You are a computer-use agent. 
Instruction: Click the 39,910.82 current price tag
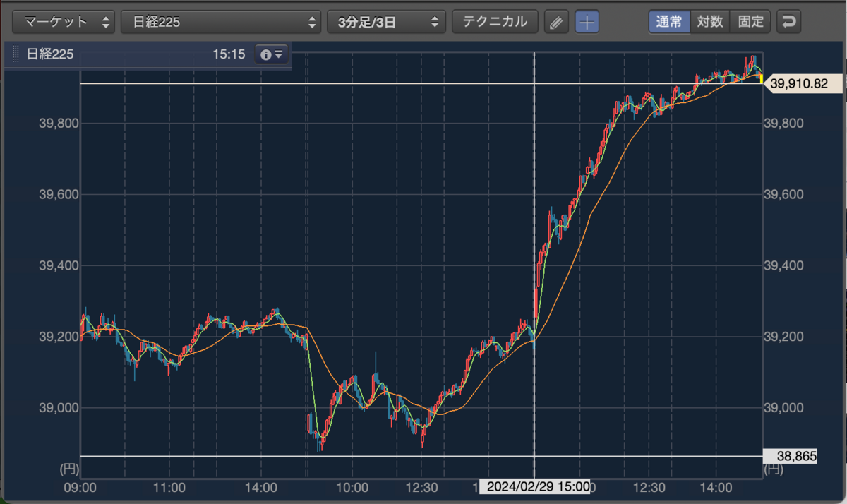coord(800,83)
